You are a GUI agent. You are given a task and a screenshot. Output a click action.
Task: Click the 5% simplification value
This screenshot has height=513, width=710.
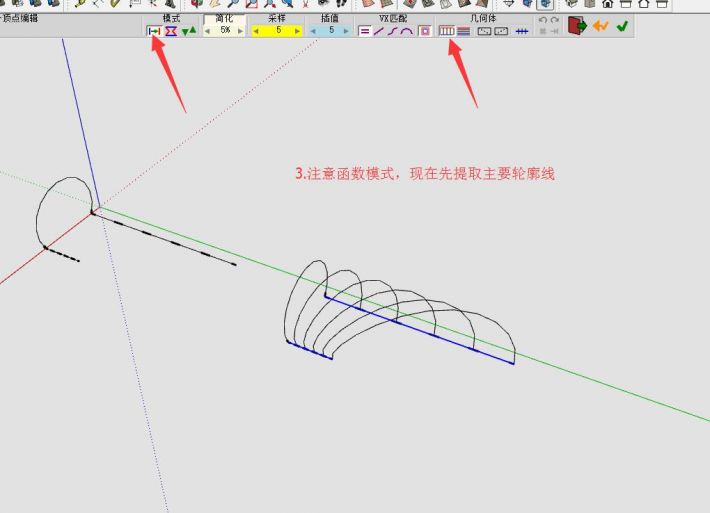(x=225, y=30)
